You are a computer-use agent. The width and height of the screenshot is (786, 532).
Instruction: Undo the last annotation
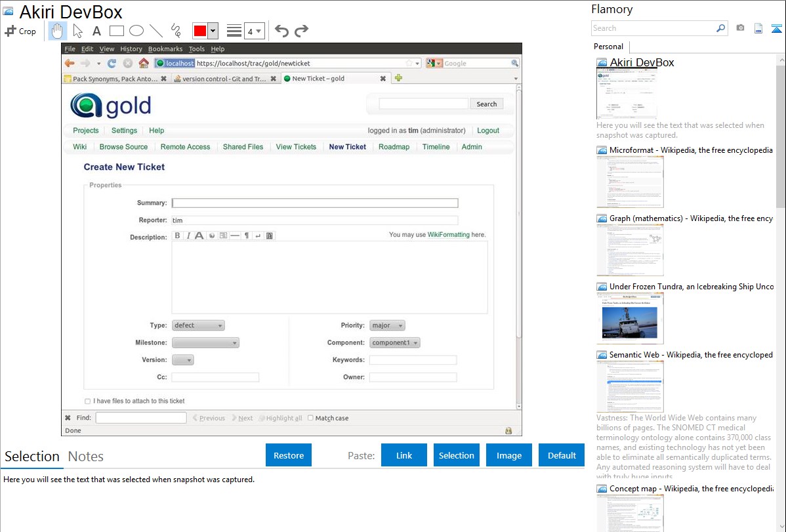click(x=281, y=31)
